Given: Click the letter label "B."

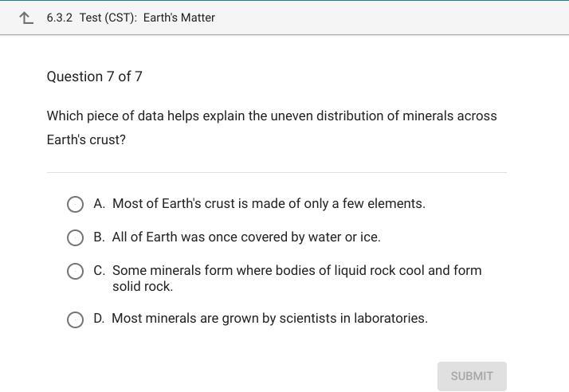Looking at the screenshot, I should point(100,237).
